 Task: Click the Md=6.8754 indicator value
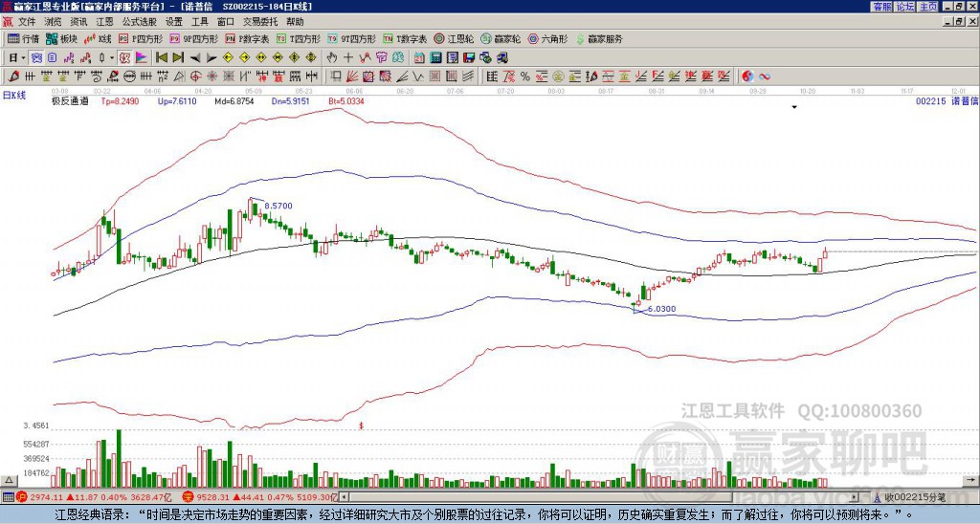pyautogui.click(x=234, y=101)
